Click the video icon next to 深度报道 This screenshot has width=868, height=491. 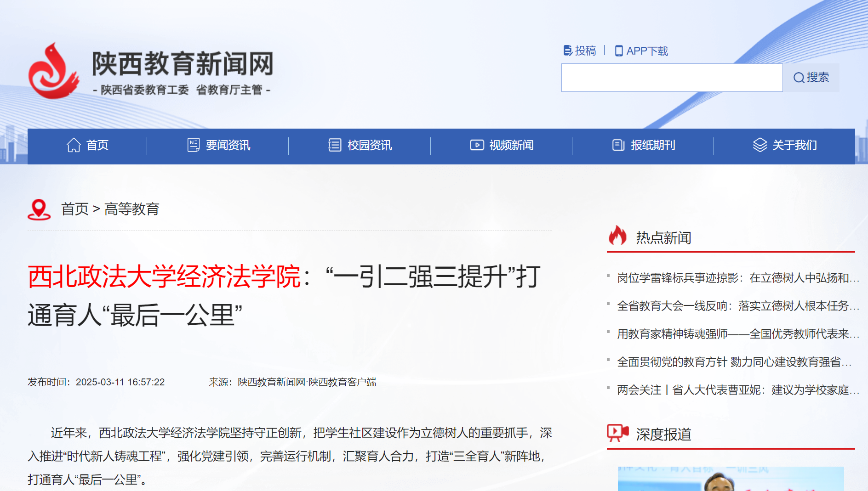click(x=617, y=433)
